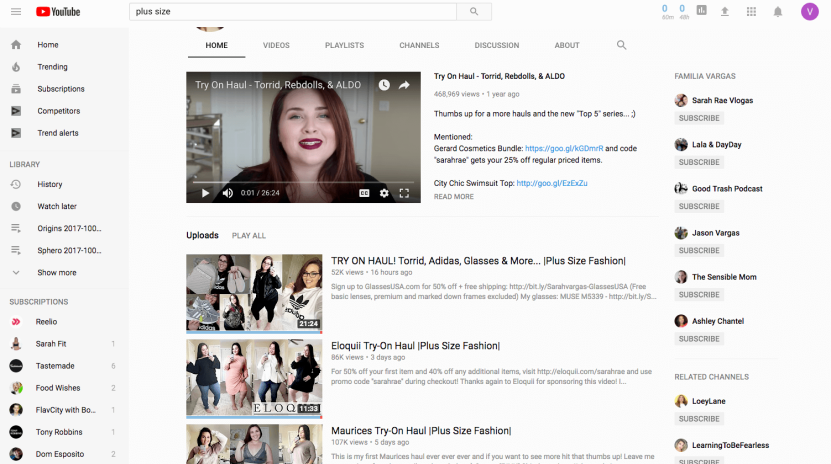The width and height of the screenshot is (831, 464).
Task: Open LearningToBeFearless related channel
Action: (730, 445)
